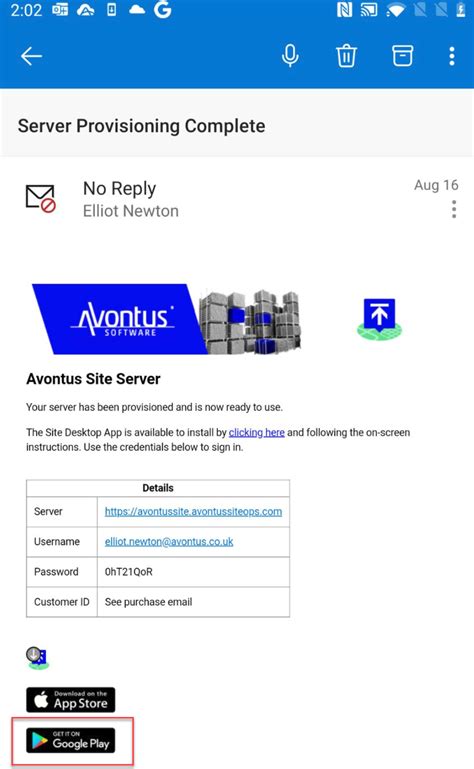Download on the App Store badge

click(71, 700)
